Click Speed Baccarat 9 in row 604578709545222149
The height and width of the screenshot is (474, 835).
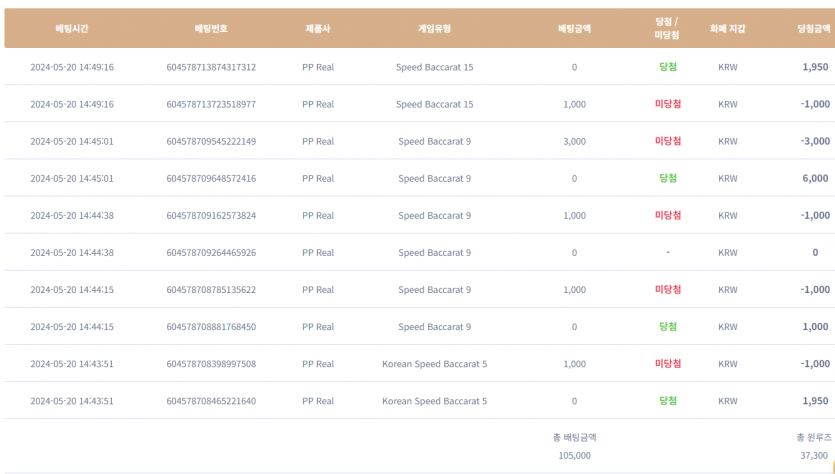[435, 142]
